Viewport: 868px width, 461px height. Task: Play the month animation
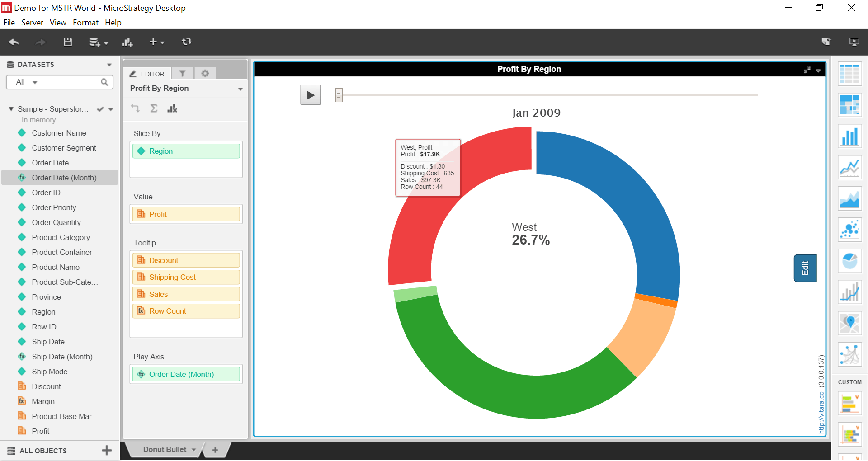click(310, 95)
